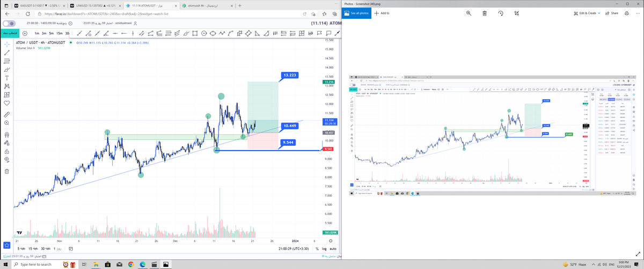Toggle log scale on the chart
This screenshot has height=269, width=644.
pos(324,249)
